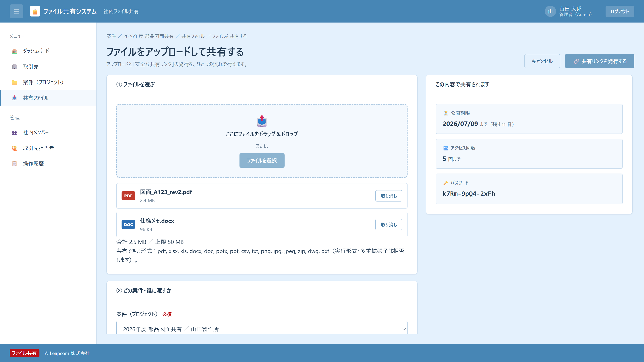644x362 pixels.
Task: Open 社内メンバー management page
Action: click(x=49, y=133)
